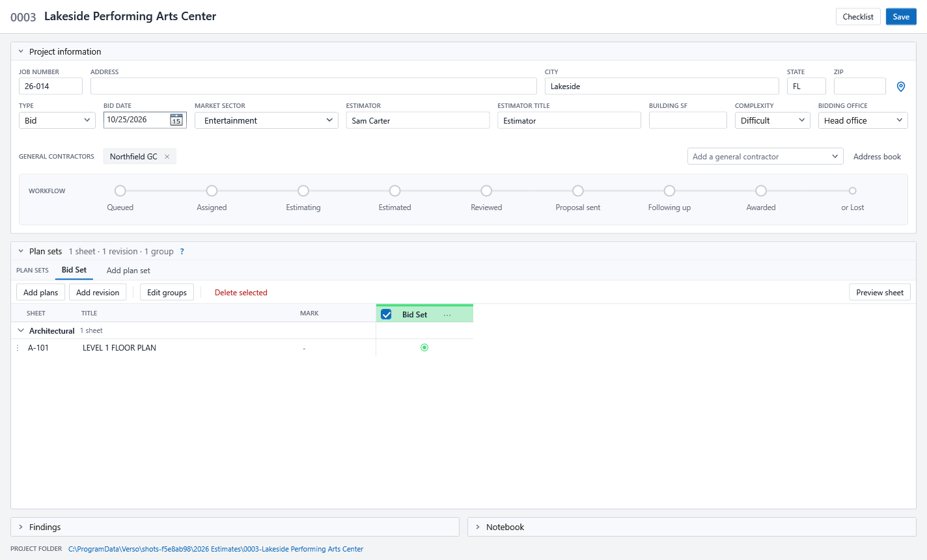
Task: Open Bid Set column options ellipsis
Action: (447, 315)
